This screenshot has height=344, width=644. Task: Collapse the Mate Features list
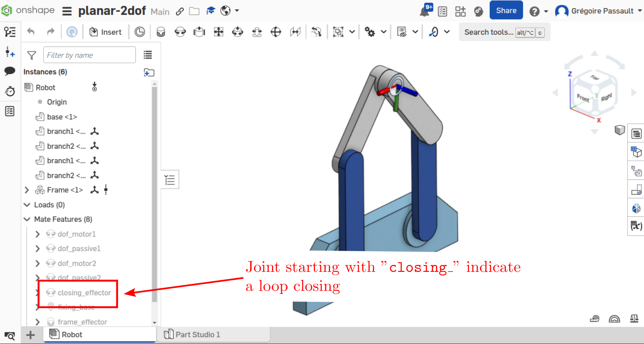click(x=27, y=219)
